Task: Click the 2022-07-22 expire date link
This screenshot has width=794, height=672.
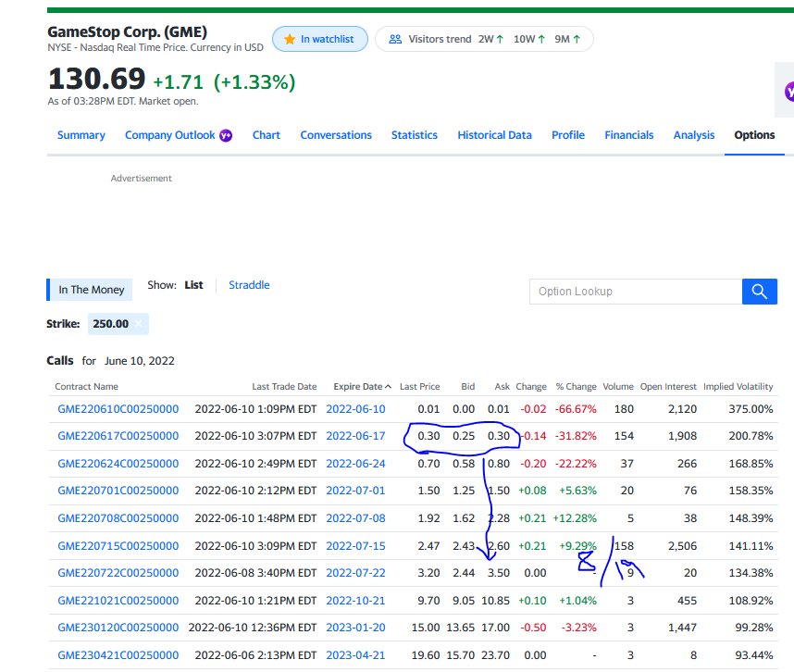Action: click(355, 573)
